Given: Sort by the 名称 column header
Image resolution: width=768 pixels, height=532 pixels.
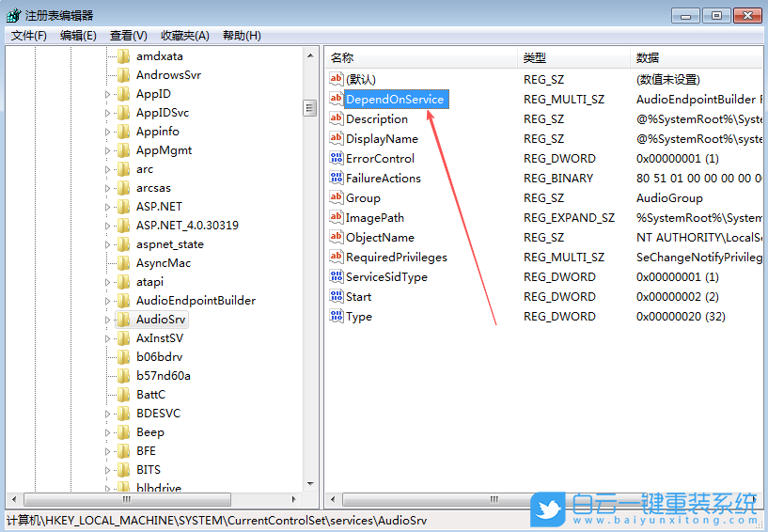Looking at the screenshot, I should point(421,57).
